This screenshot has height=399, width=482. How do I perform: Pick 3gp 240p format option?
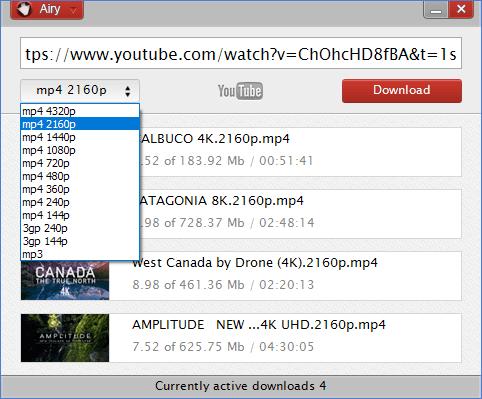point(80,228)
